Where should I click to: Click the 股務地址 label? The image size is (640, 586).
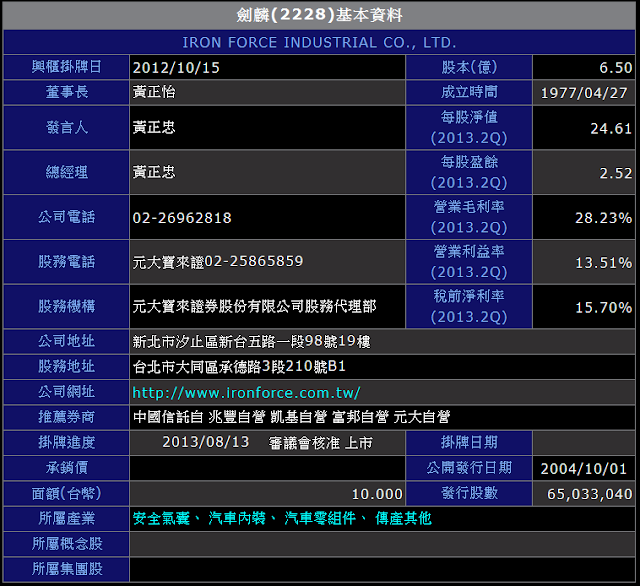67,367
